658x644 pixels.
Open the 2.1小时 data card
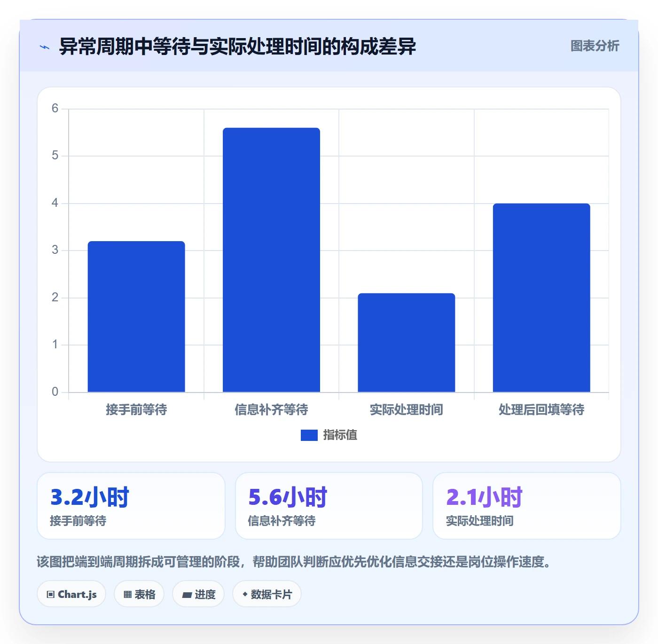527,506
